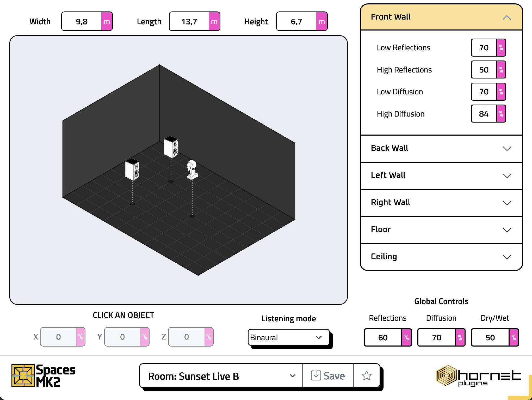Select the Left Wall section header
532x400 pixels.
(x=441, y=175)
